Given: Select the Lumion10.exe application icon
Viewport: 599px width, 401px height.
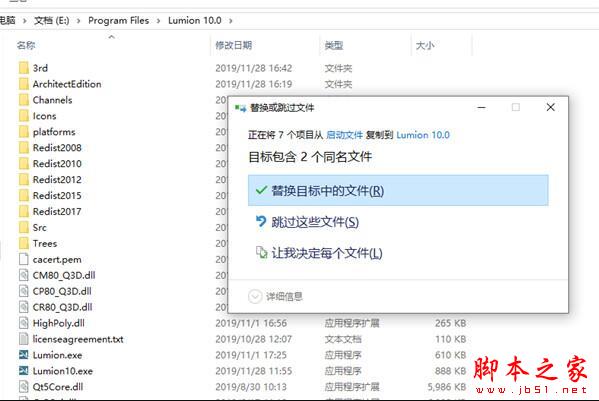Looking at the screenshot, I should 24,371.
